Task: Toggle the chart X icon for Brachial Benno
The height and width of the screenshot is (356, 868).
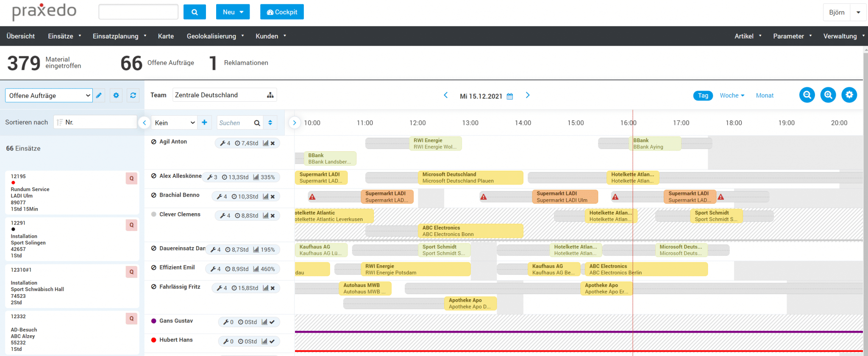Action: (x=269, y=197)
